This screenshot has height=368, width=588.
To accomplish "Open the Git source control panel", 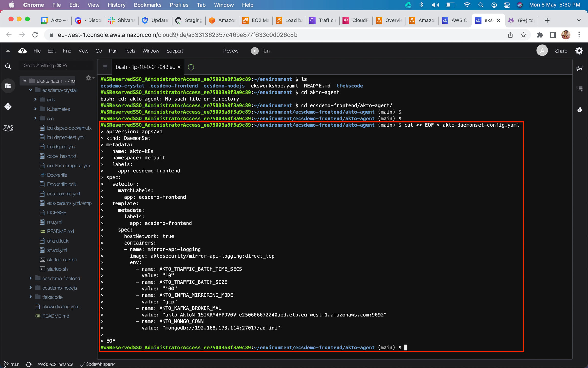I will click(8, 107).
